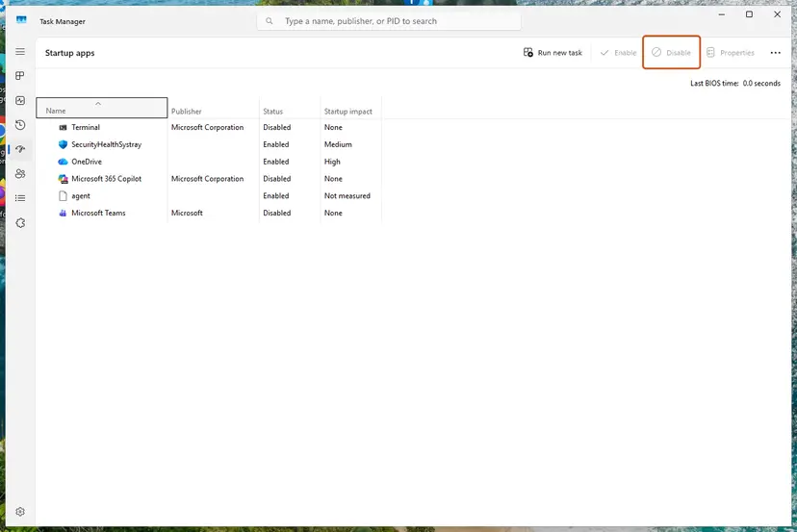Click Run new task button
This screenshot has width=797, height=532.
tap(553, 53)
